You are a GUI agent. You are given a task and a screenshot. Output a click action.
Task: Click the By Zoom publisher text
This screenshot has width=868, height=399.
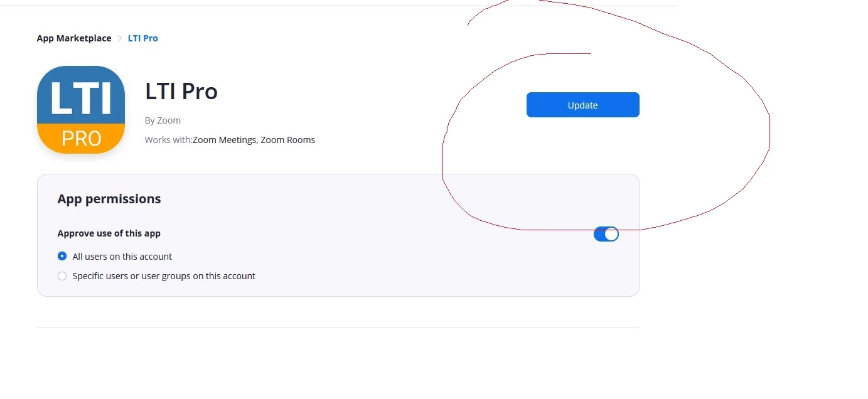pyautogui.click(x=163, y=120)
